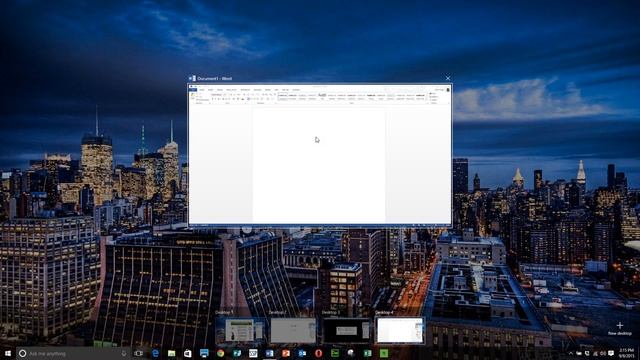Add a virtual desktop with New desktop
The image size is (640, 360).
point(620,328)
